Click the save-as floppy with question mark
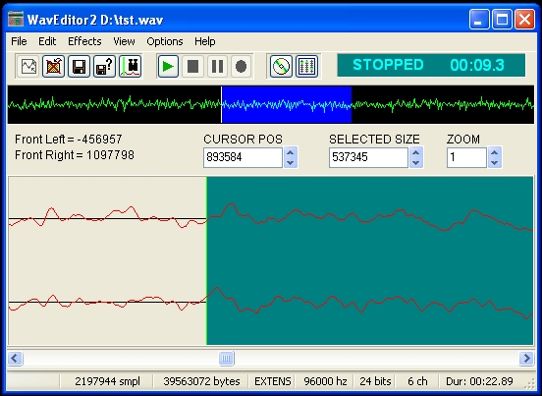 coord(104,66)
